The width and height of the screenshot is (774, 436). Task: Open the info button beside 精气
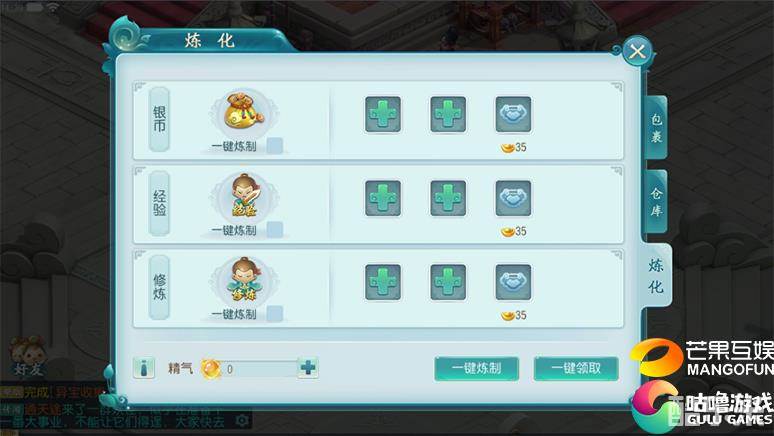click(x=144, y=368)
